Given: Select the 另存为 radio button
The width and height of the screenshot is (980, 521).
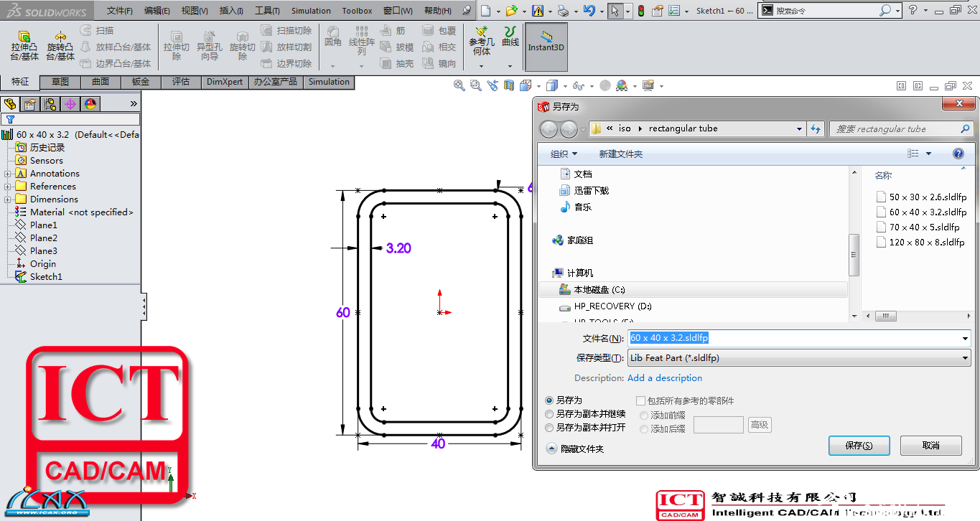Looking at the screenshot, I should (x=550, y=400).
